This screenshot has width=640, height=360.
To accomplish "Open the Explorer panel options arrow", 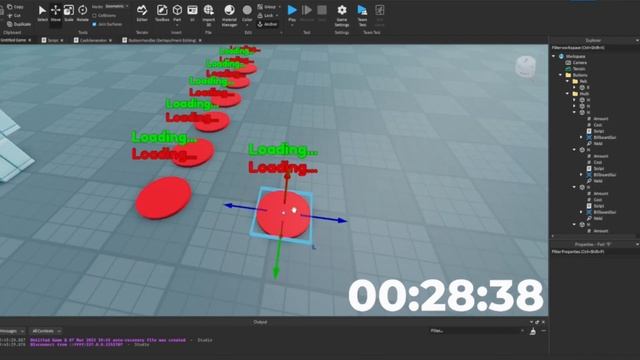I will (637, 40).
